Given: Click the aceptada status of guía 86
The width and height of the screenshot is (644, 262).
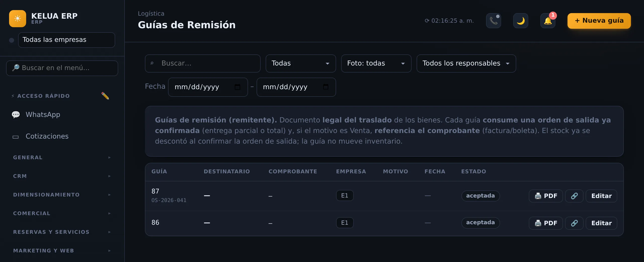Looking at the screenshot, I should (480, 223).
